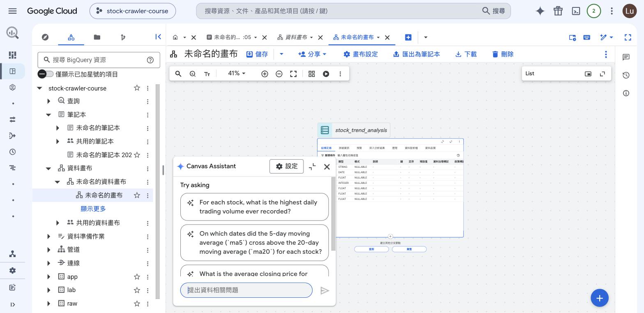Switch to the 資料畫布 tab
The height and width of the screenshot is (313, 644).
(x=297, y=37)
